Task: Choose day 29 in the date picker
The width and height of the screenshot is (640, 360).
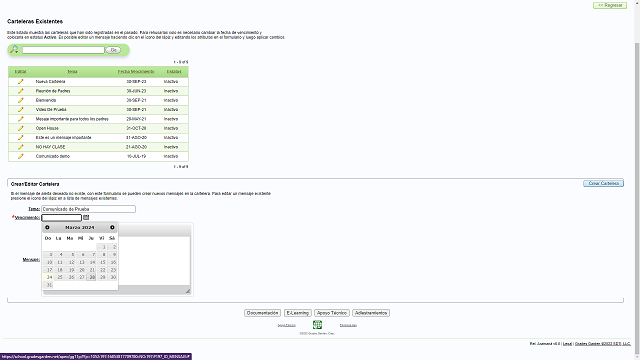Action: pos(102,277)
